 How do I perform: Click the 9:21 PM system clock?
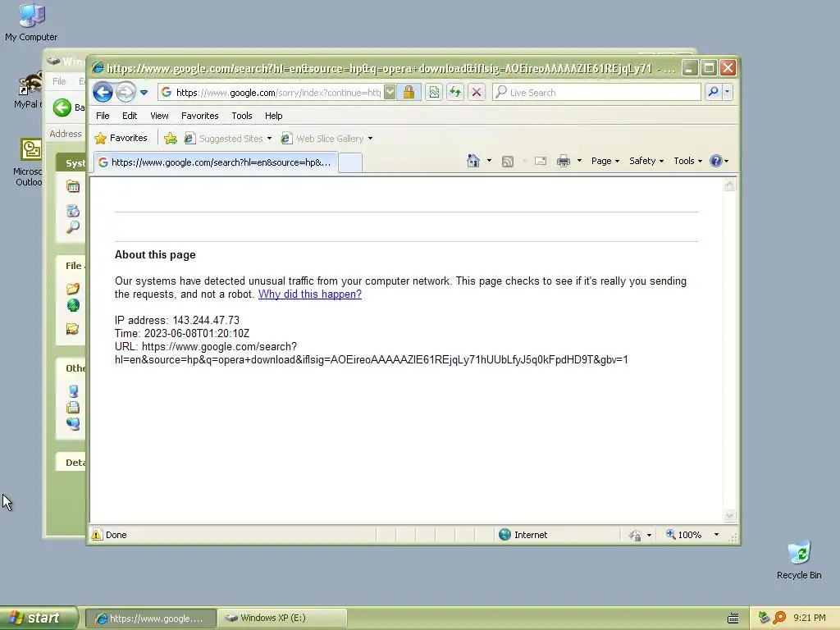pyautogui.click(x=810, y=619)
